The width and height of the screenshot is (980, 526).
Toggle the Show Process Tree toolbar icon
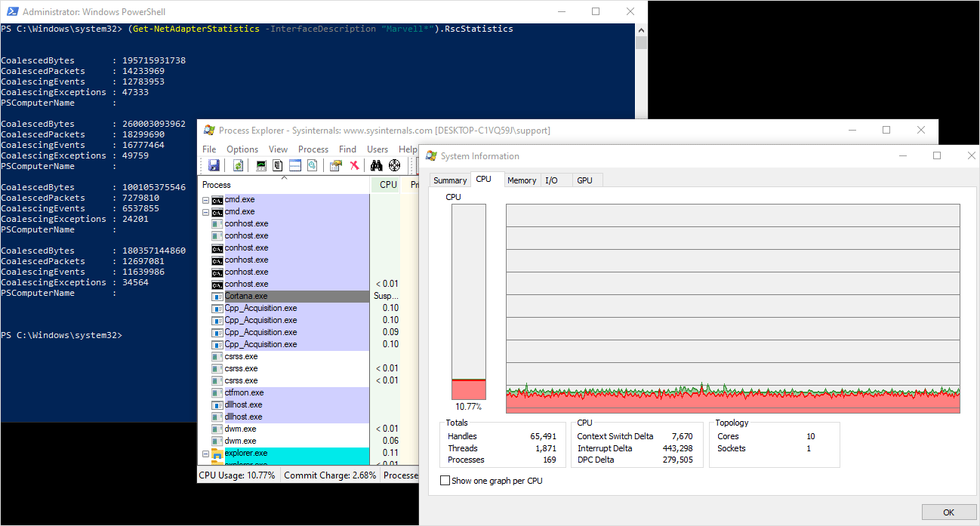(x=278, y=165)
